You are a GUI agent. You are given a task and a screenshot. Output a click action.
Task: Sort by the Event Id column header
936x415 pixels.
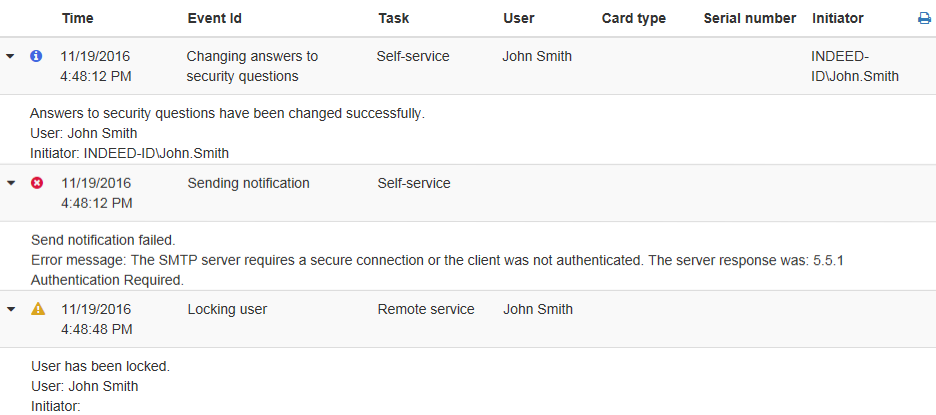(214, 19)
